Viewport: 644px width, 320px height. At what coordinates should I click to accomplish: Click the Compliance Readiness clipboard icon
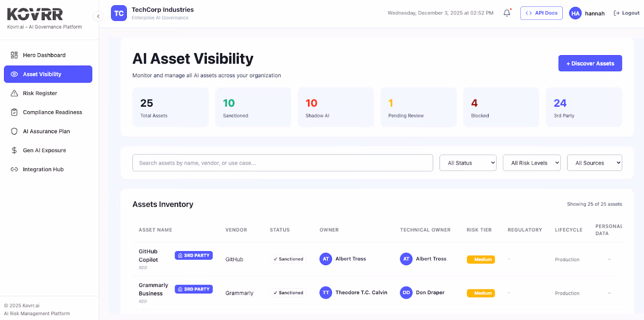(x=14, y=112)
